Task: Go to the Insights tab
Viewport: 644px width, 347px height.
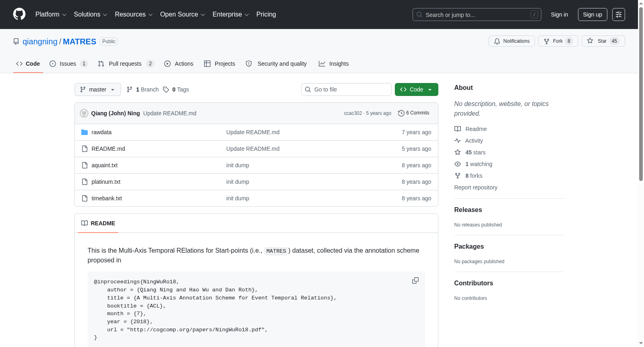Action: point(334,64)
